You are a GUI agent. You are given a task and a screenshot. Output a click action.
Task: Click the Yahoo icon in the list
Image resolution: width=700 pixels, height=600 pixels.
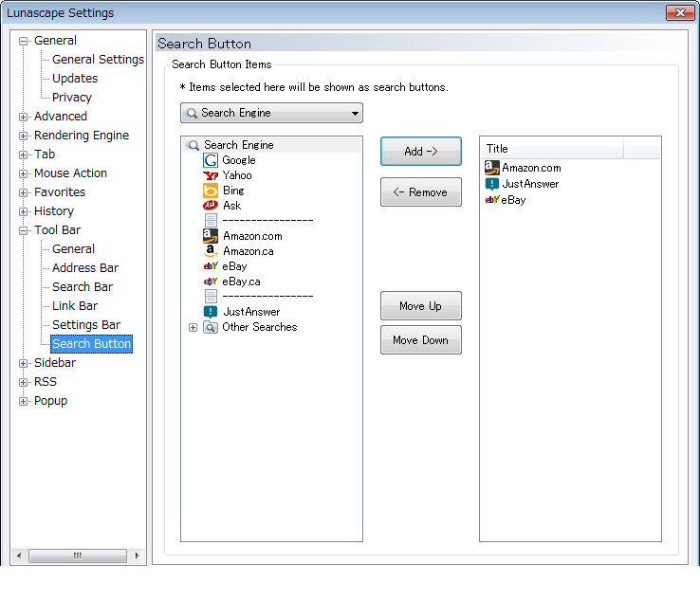(x=211, y=175)
